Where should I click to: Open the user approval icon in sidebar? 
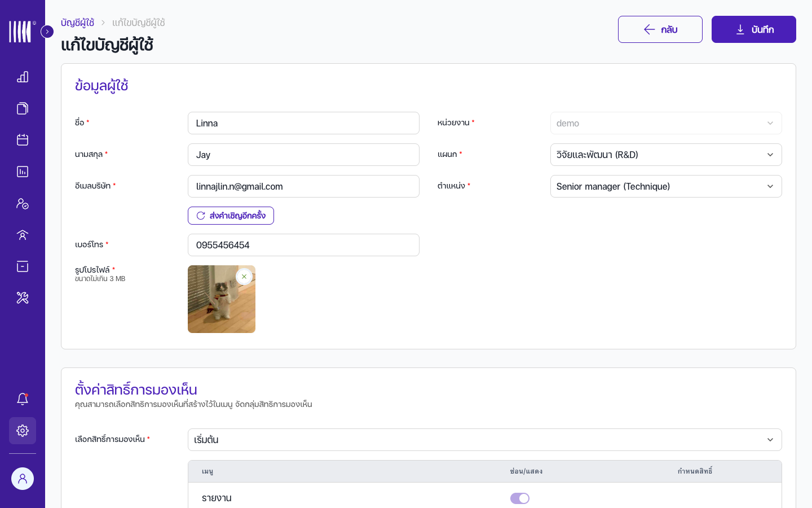click(23, 203)
